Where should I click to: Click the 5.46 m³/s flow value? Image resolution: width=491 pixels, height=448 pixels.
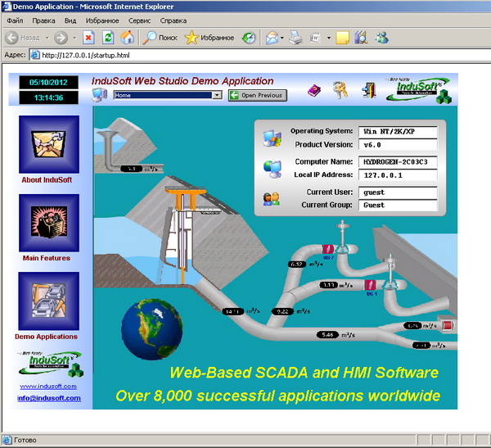pyautogui.click(x=327, y=335)
